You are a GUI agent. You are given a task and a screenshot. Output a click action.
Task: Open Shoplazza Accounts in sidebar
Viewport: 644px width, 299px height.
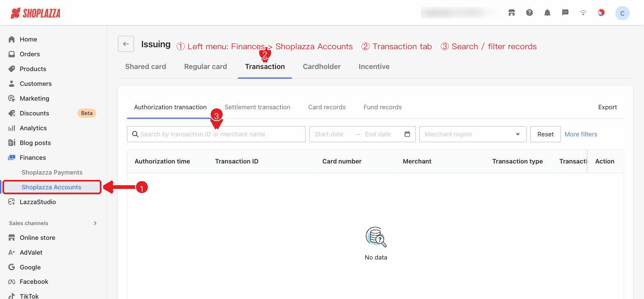(x=52, y=187)
